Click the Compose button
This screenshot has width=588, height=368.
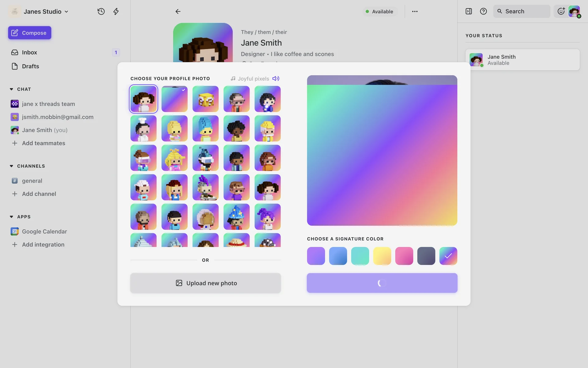[30, 33]
